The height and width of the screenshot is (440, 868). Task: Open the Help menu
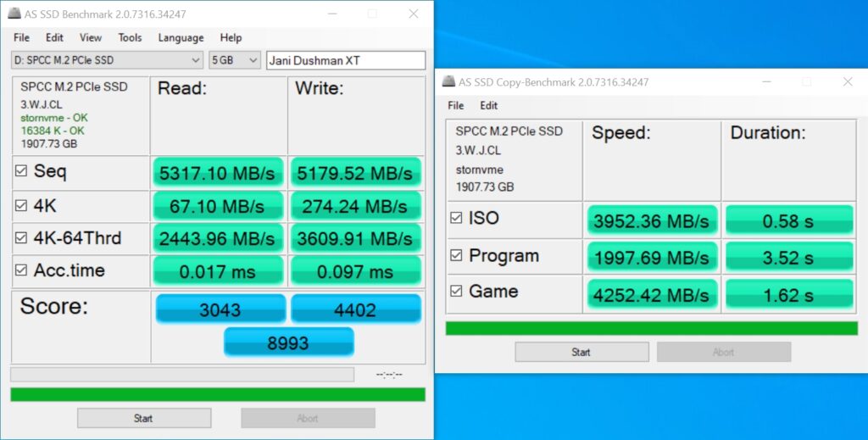tap(231, 37)
